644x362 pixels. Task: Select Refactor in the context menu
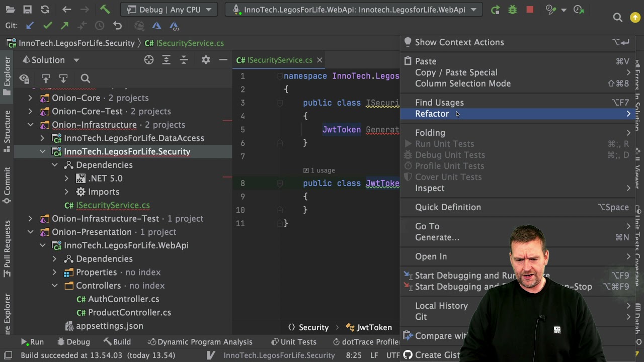[x=518, y=114]
